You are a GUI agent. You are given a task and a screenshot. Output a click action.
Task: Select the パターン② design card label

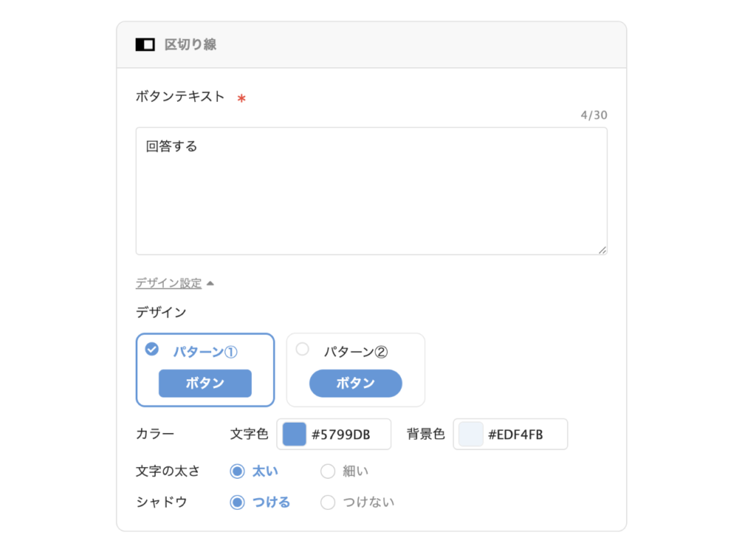tap(355, 352)
